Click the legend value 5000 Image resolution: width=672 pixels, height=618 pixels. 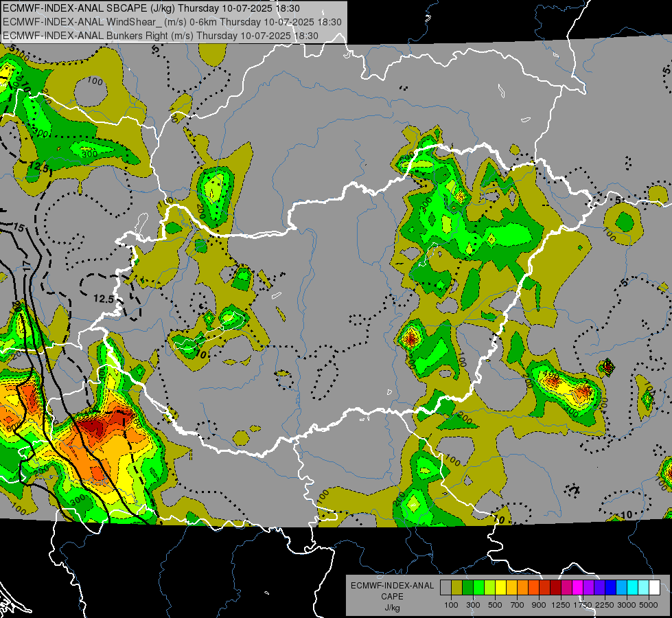649,605
